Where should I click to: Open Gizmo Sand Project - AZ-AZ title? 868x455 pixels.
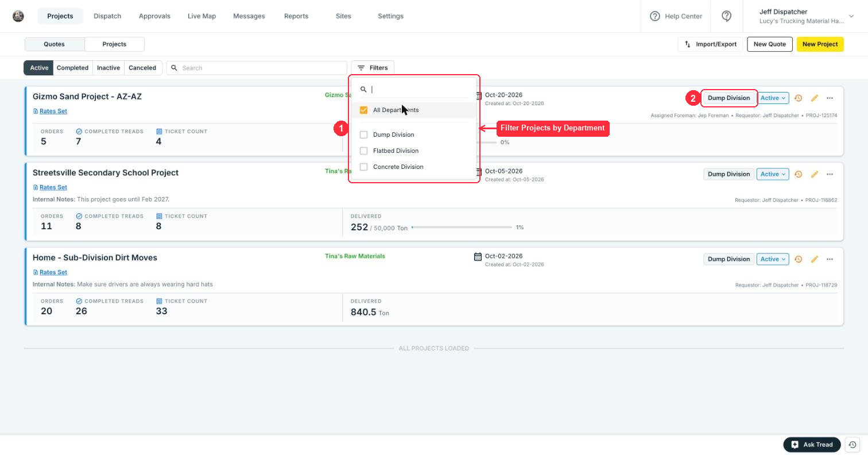click(x=87, y=97)
